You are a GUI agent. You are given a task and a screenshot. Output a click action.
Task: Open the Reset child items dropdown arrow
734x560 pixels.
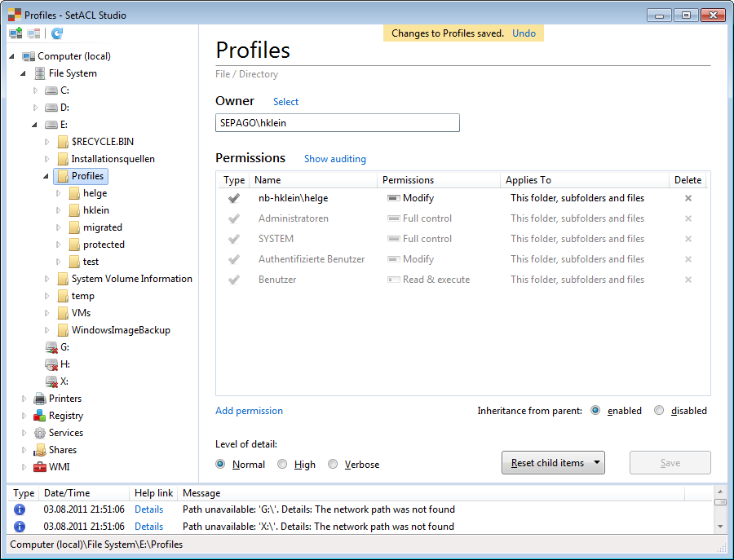pyautogui.click(x=597, y=463)
